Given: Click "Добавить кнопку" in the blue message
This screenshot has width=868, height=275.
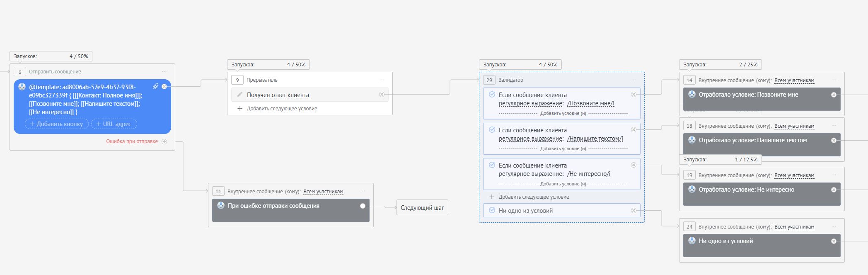Looking at the screenshot, I should tap(56, 124).
